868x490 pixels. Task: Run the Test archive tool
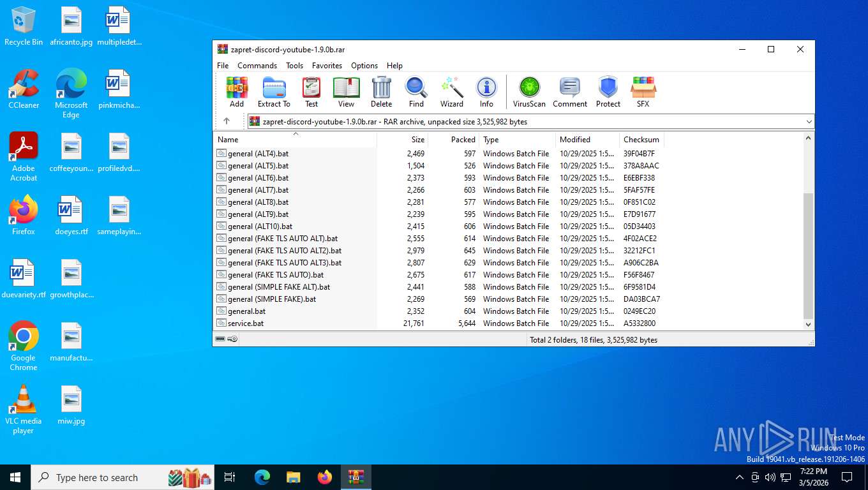click(311, 92)
